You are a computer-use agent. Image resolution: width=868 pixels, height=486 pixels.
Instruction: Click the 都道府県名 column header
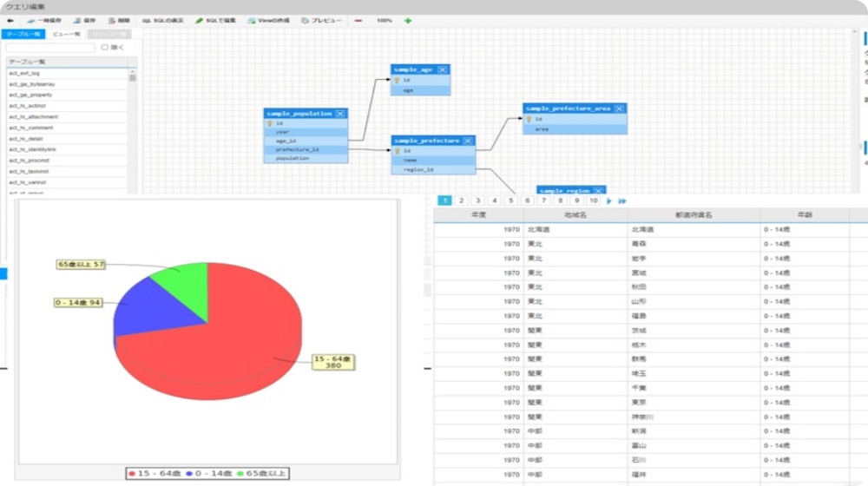[x=694, y=214]
